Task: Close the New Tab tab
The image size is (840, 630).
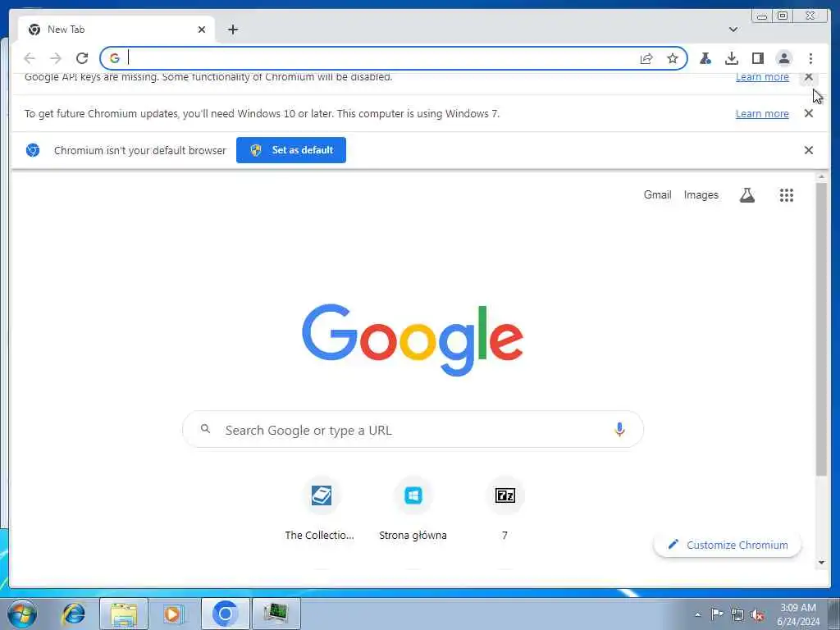Action: click(202, 30)
